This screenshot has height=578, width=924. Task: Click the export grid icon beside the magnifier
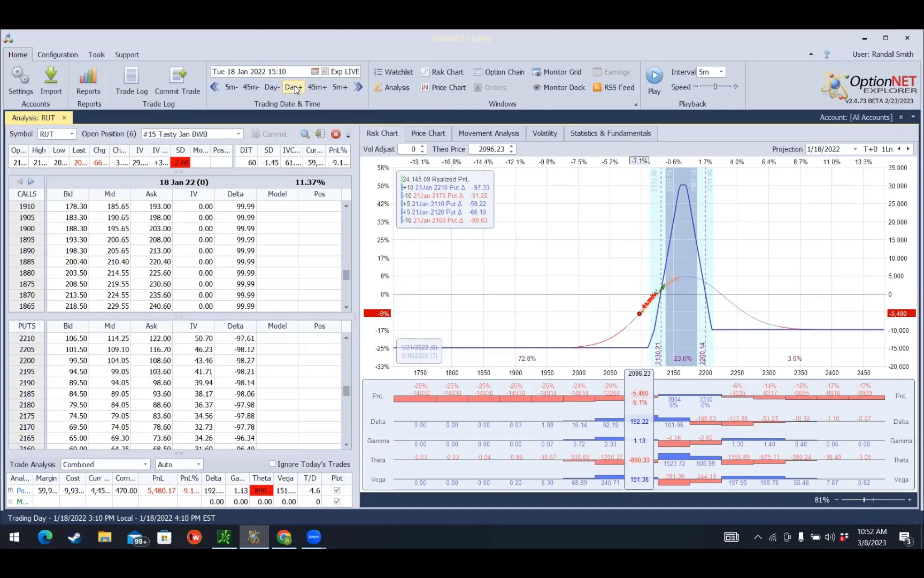point(320,134)
